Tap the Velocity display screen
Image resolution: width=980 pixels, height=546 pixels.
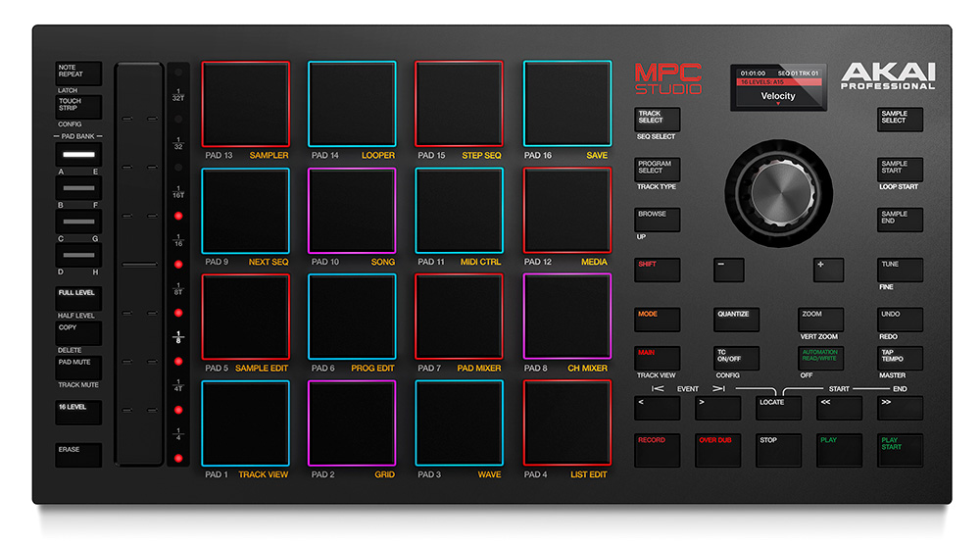[x=779, y=87]
